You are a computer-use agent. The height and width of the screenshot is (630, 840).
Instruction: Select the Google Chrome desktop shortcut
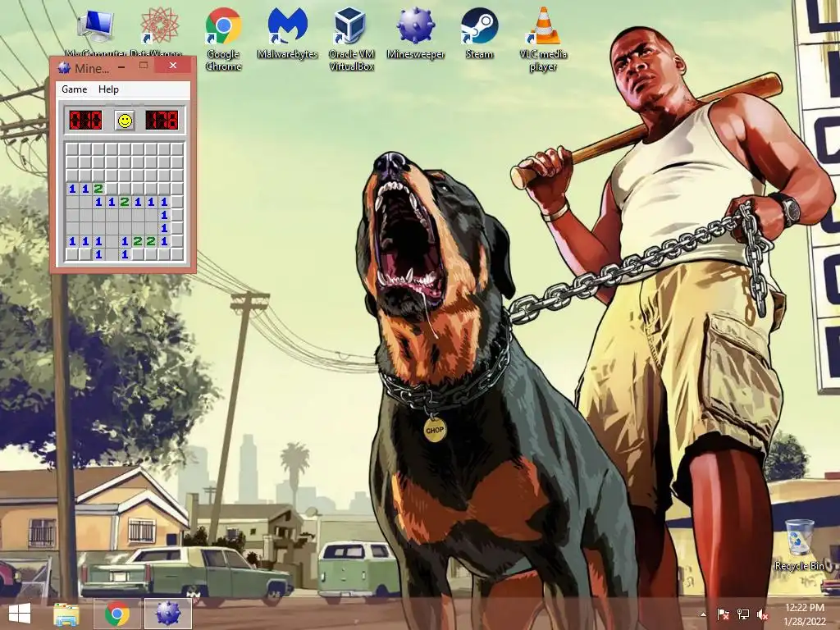click(223, 39)
